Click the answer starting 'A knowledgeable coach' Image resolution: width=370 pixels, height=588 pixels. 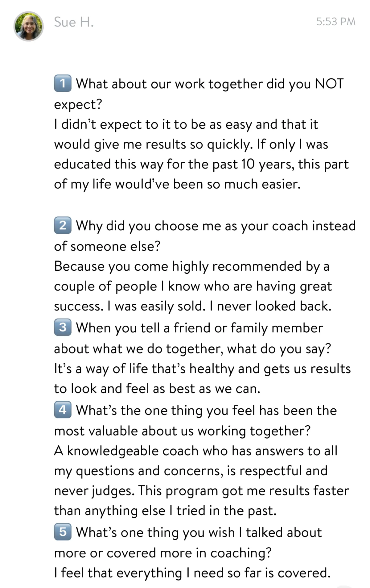pos(202,481)
